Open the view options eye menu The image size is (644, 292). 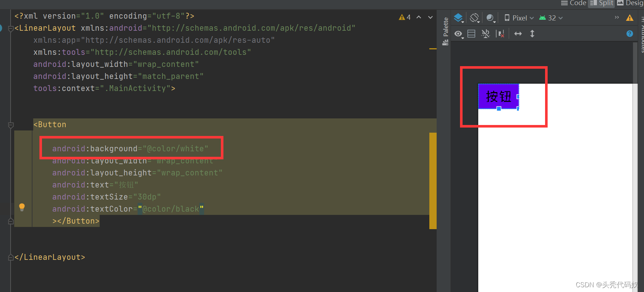pyautogui.click(x=459, y=34)
